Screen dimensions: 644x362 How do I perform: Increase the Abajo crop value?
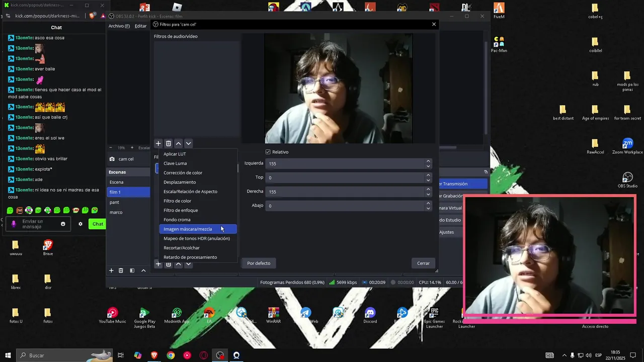(x=428, y=203)
